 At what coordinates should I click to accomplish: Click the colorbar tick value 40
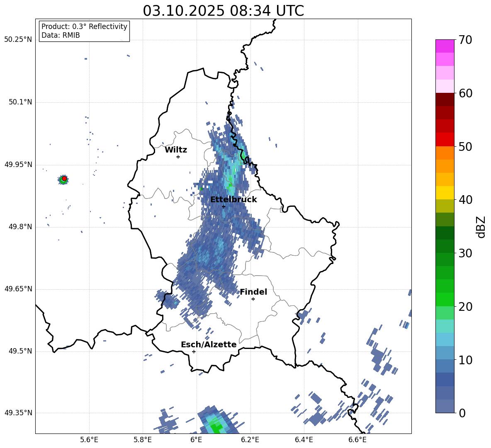click(466, 200)
